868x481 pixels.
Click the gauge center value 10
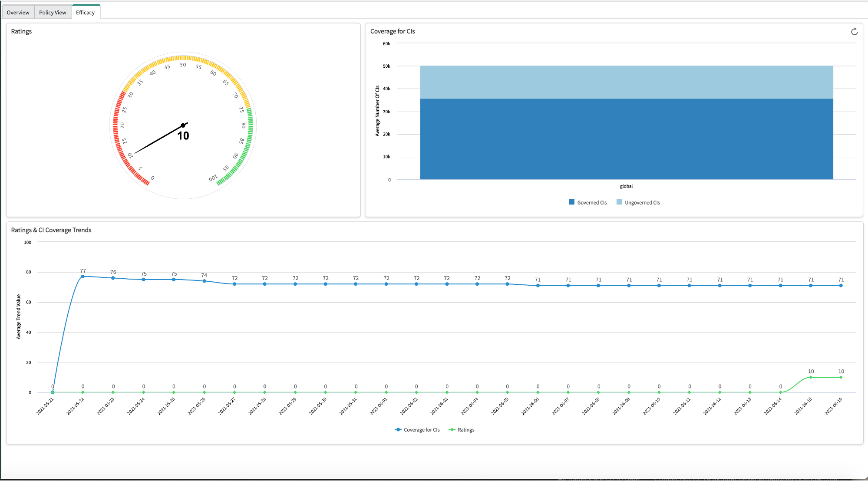183,135
